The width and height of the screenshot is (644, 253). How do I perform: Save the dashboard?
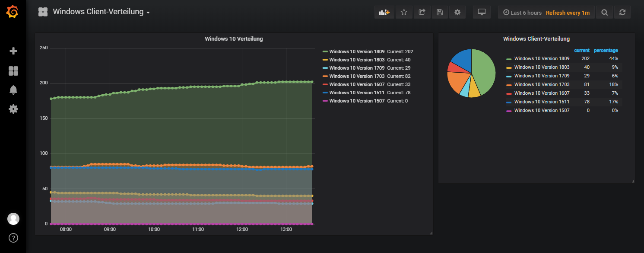click(440, 12)
